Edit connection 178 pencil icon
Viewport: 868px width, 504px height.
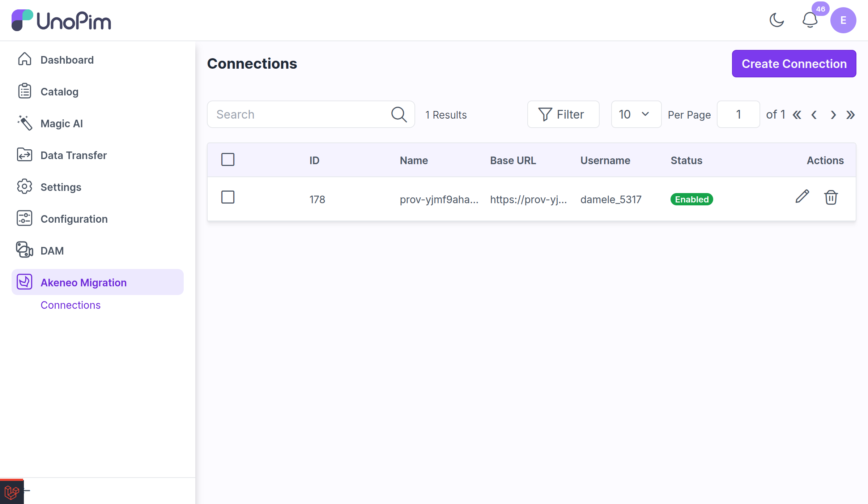(x=802, y=196)
